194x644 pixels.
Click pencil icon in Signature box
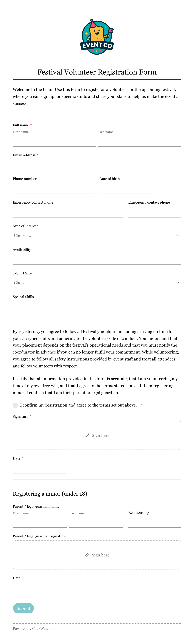click(x=87, y=435)
